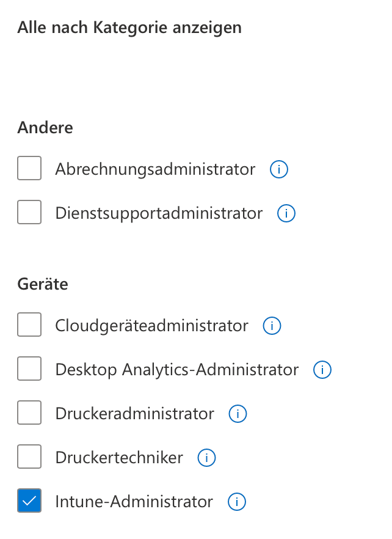This screenshot has width=392, height=539.
Task: Check the Druckertechniker checkbox
Action: 29,457
